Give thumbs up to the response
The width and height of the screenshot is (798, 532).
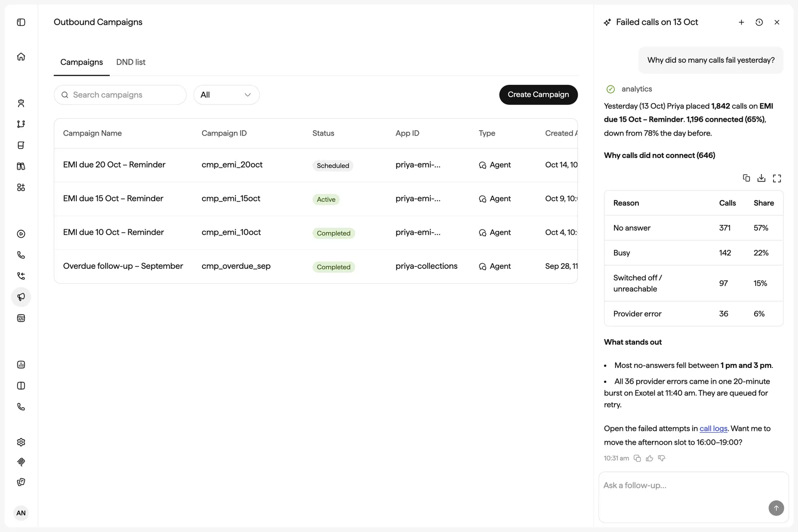tap(649, 458)
